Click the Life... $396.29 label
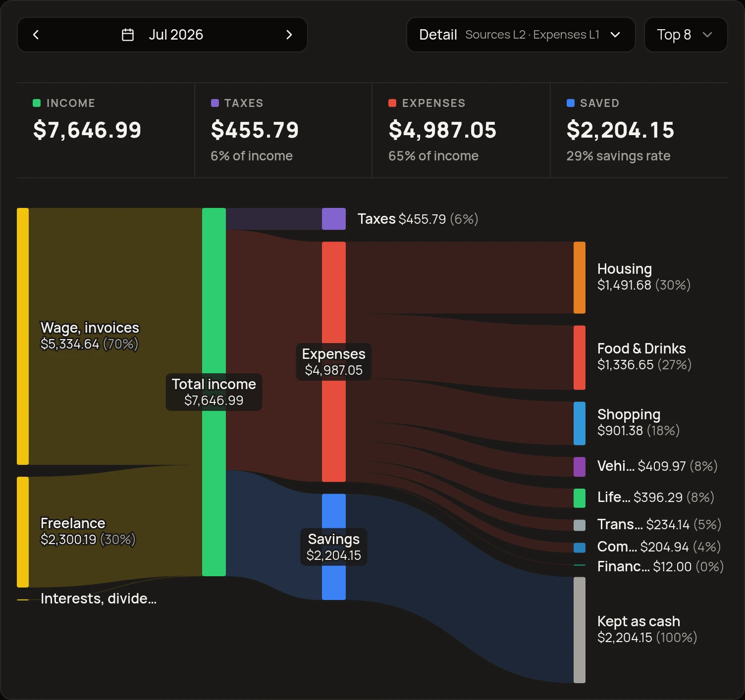 (x=656, y=497)
